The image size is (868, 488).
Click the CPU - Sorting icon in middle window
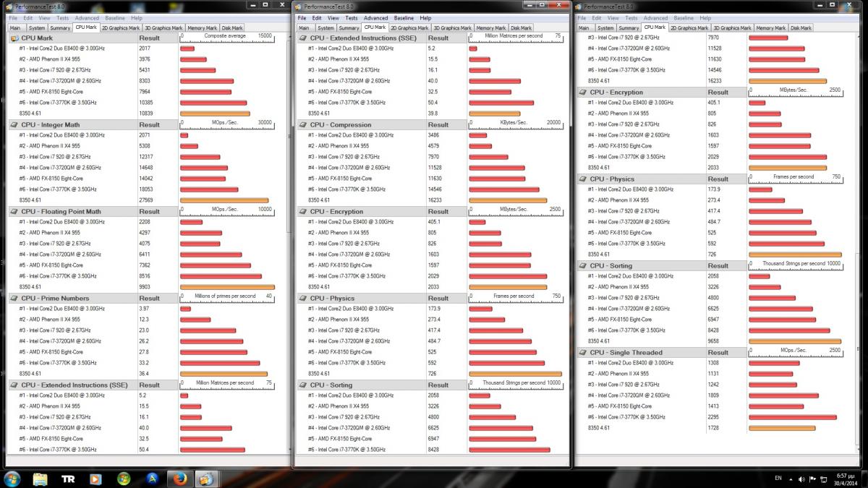(x=303, y=385)
